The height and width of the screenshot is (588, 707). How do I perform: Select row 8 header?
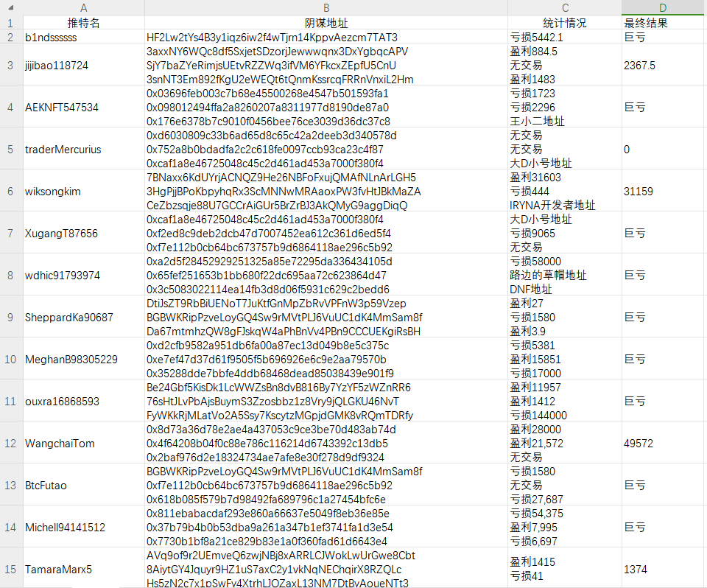(x=11, y=275)
